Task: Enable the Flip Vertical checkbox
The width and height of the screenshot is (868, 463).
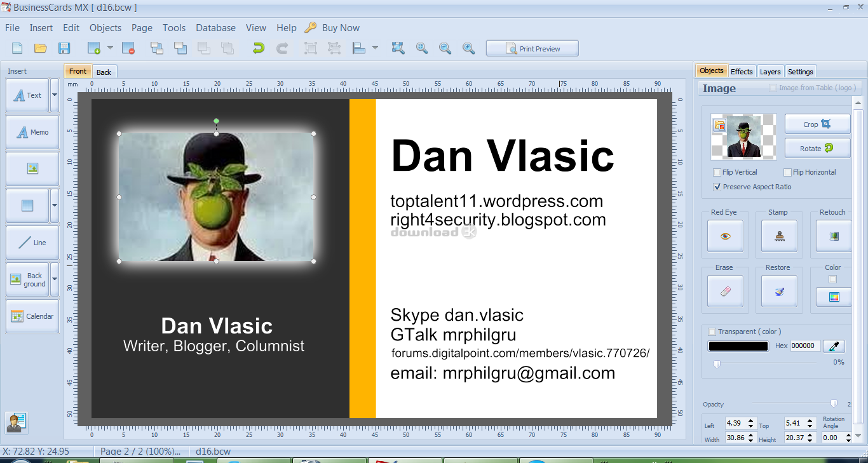Action: (717, 172)
